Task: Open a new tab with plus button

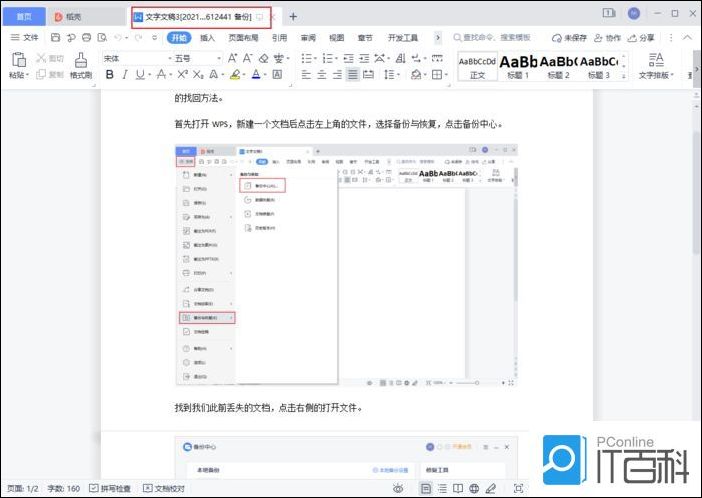Action: point(293,17)
